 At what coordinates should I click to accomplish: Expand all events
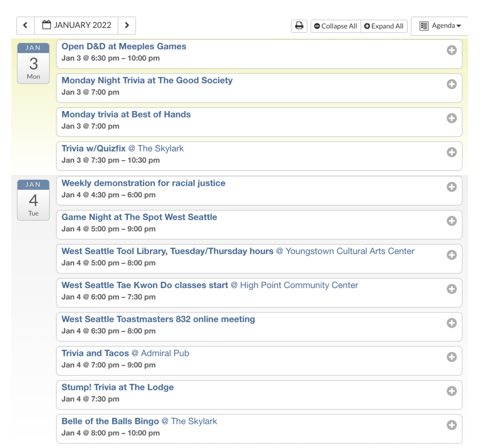(384, 26)
